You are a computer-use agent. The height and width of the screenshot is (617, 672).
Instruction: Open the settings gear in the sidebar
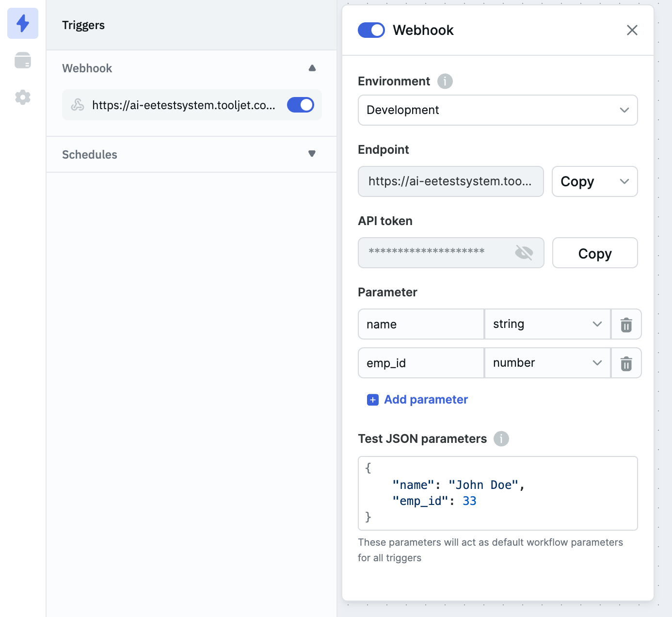click(22, 97)
